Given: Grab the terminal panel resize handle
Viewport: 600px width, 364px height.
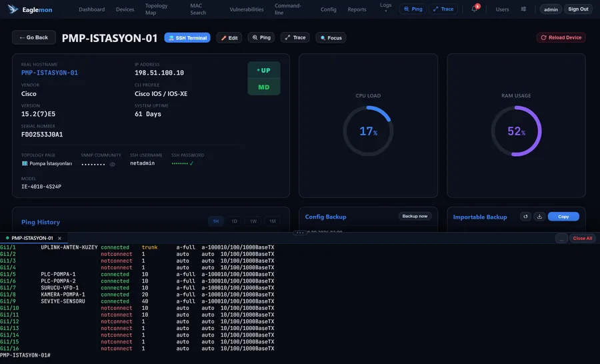Looking at the screenshot, I should coord(300,232).
